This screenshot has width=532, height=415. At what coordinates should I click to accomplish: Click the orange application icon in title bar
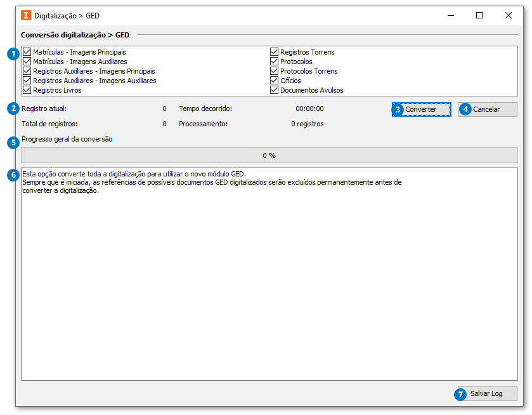tap(26, 16)
